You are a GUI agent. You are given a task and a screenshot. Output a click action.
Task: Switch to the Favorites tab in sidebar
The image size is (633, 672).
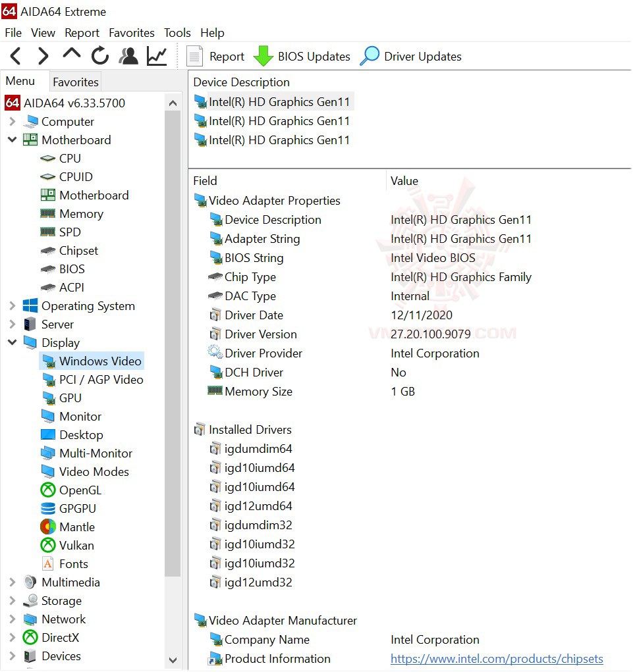click(x=76, y=82)
